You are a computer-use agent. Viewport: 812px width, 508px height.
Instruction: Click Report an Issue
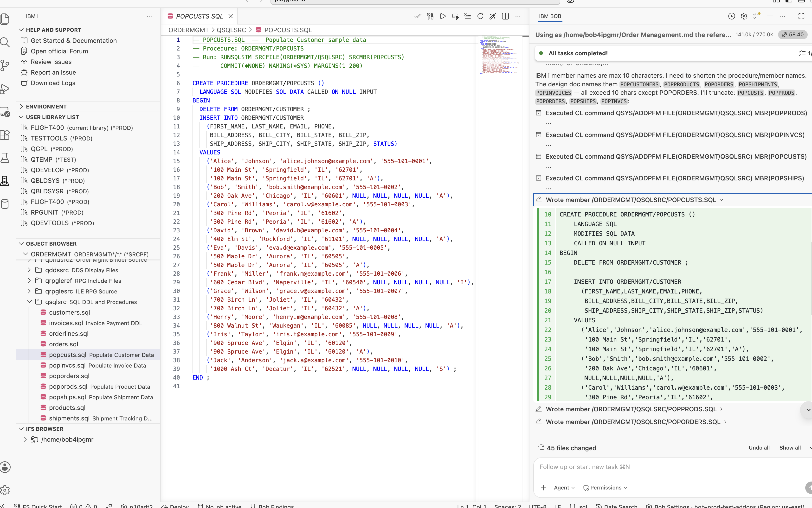[53, 72]
